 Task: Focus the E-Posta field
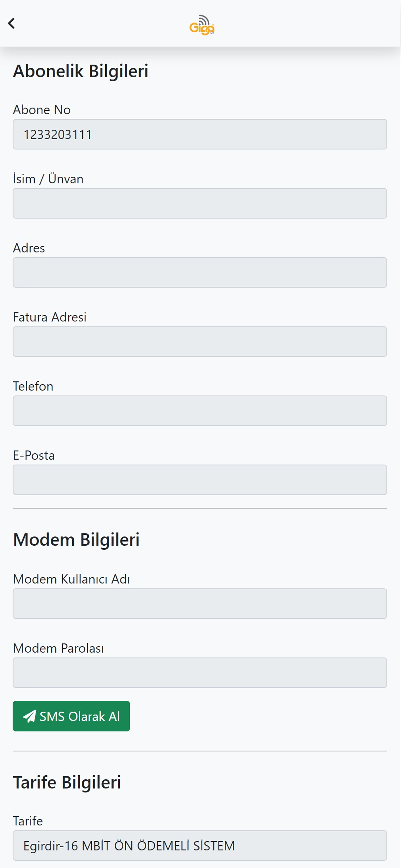tap(200, 480)
